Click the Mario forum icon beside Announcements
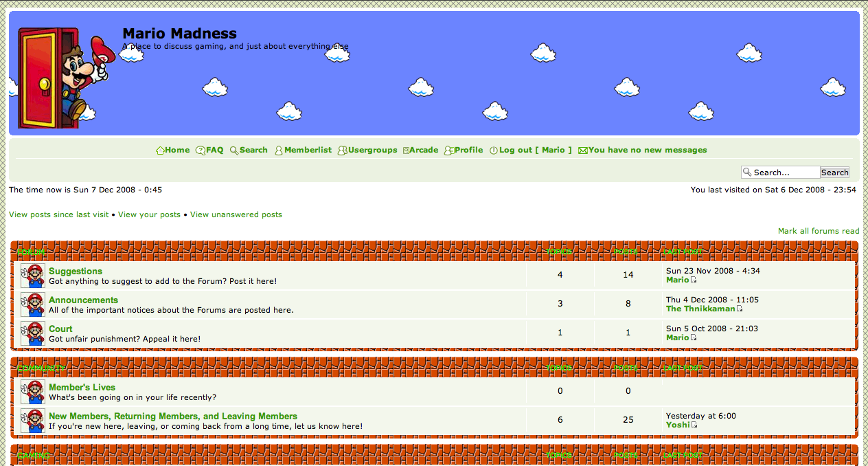 (x=33, y=304)
